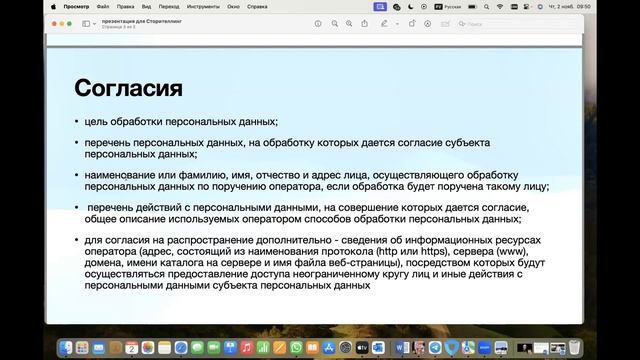Click the form filling toolbar icon
Screen dimensions: 640x360
pyautogui.click(x=445, y=24)
